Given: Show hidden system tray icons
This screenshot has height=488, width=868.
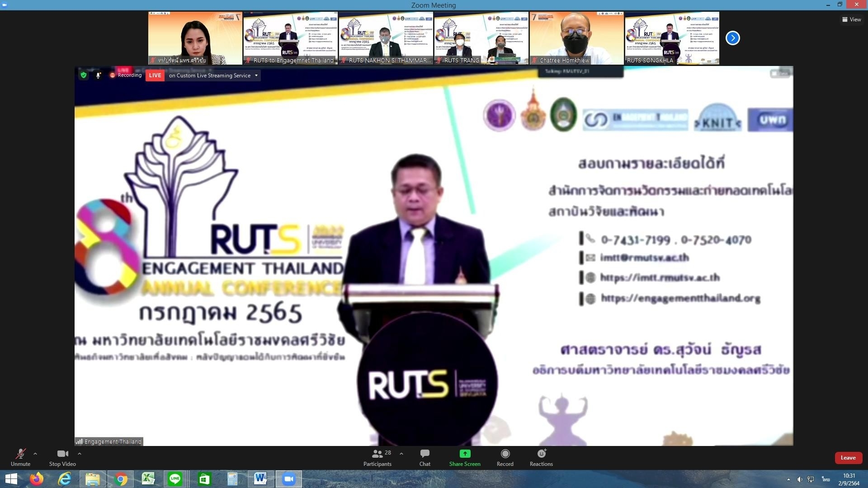Looking at the screenshot, I should tap(788, 479).
